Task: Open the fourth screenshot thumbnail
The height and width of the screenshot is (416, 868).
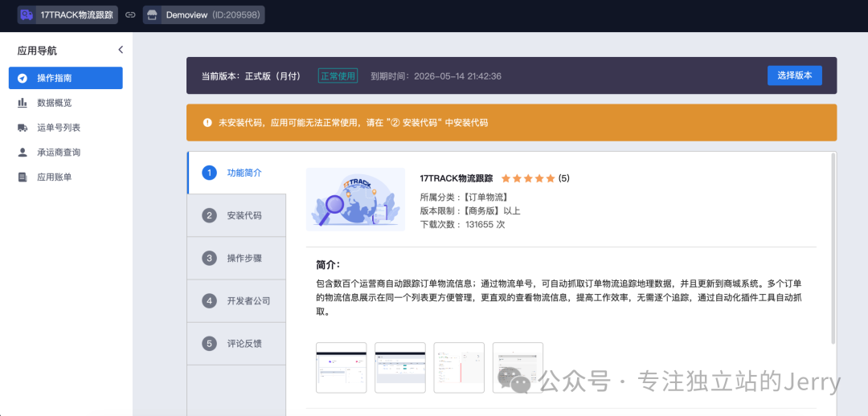Action: (518, 367)
